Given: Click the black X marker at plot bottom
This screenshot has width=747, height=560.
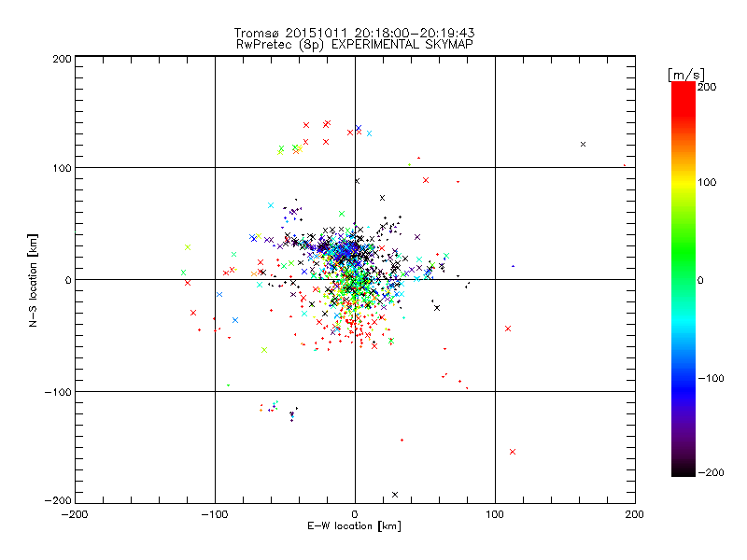Looking at the screenshot, I should click(x=395, y=495).
